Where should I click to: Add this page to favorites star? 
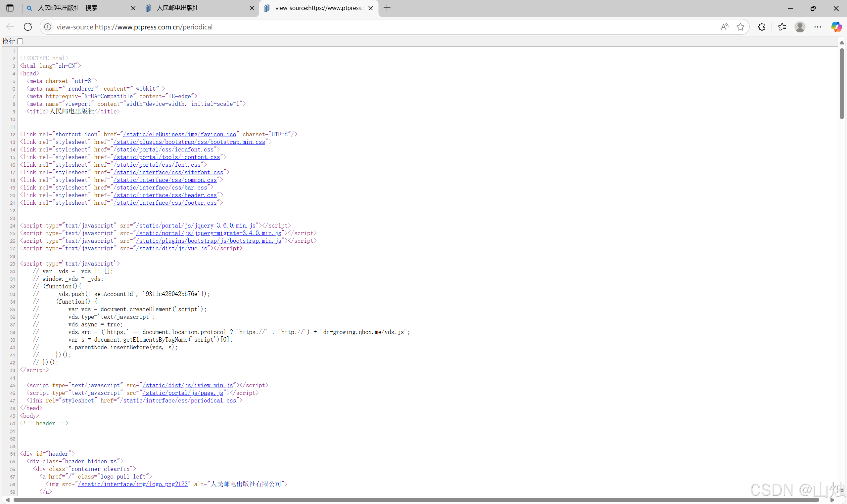(x=740, y=27)
